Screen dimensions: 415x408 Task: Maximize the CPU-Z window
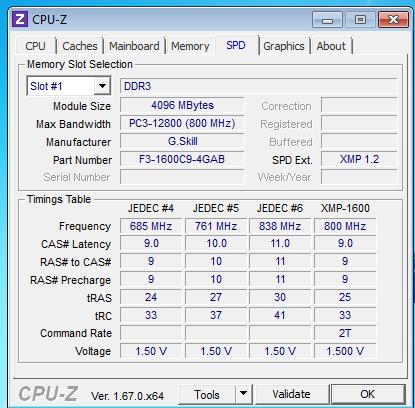(x=360, y=20)
